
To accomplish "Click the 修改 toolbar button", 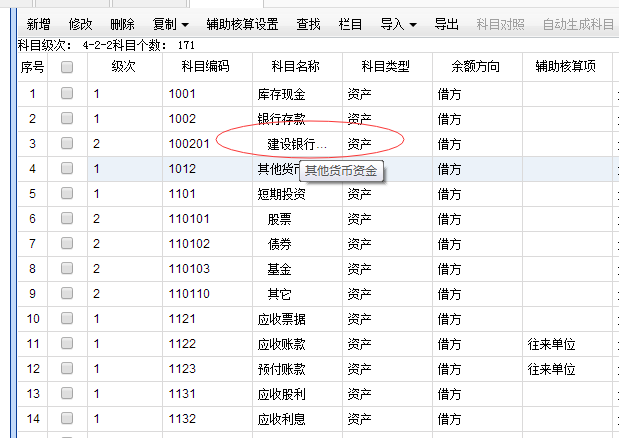I will click(x=81, y=23).
